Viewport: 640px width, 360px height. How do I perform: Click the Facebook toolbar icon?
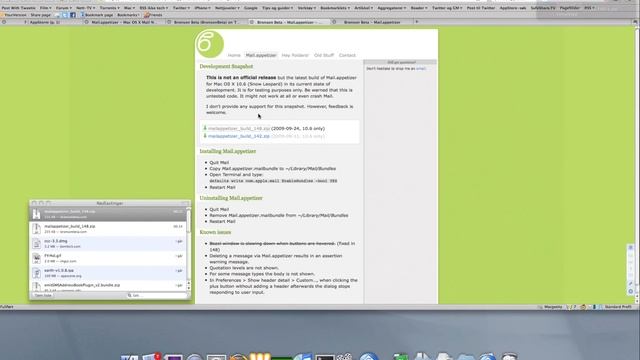point(73,15)
